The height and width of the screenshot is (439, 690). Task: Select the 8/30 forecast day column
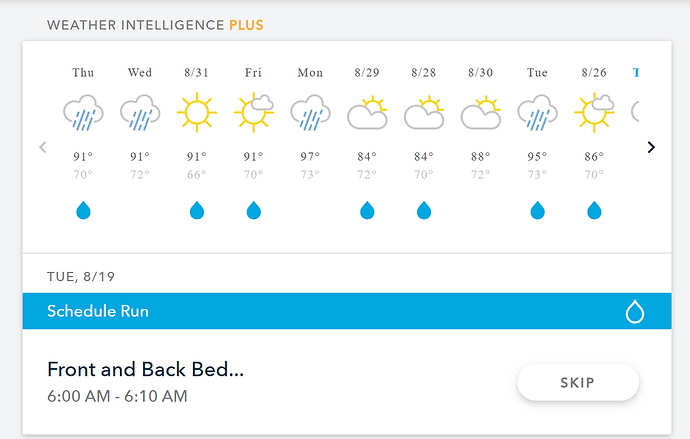click(481, 143)
